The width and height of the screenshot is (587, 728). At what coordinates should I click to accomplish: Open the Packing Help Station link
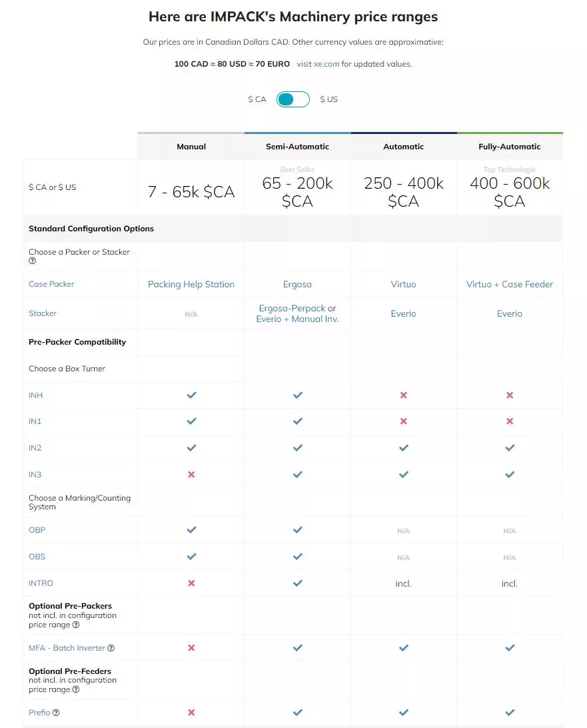coord(191,284)
